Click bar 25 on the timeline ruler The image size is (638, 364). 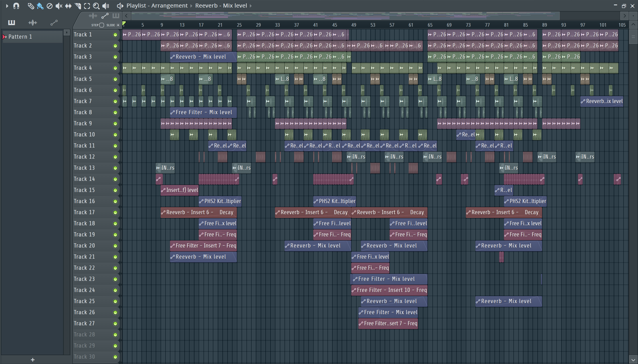coord(239,25)
